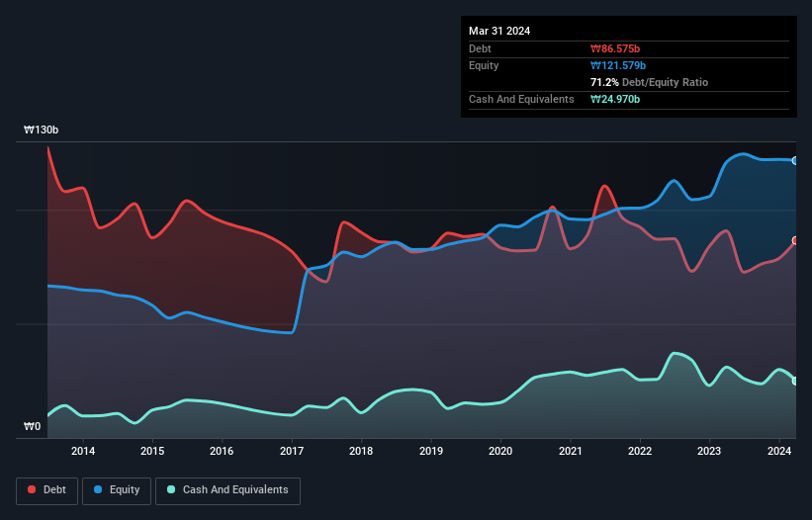Click the red Debt end-point marker

(795, 240)
